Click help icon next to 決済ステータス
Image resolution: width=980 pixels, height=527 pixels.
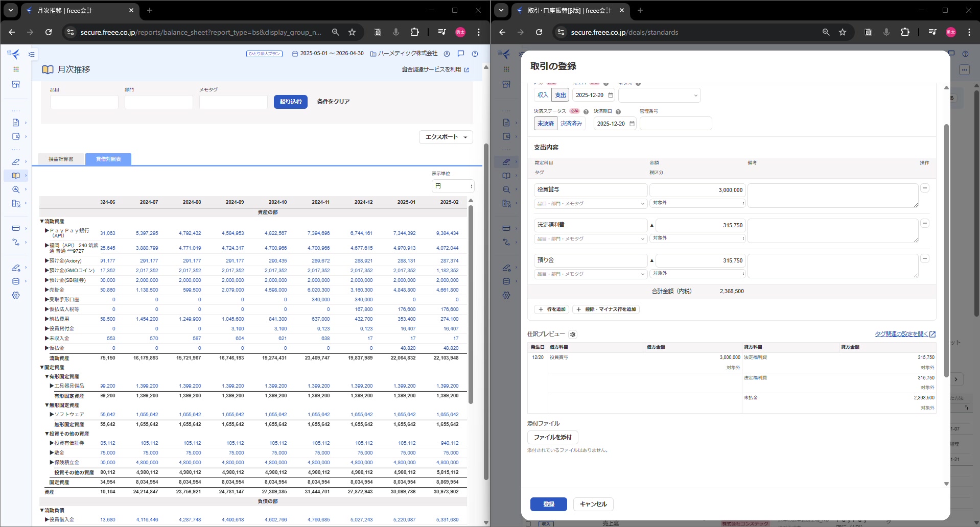(x=586, y=111)
